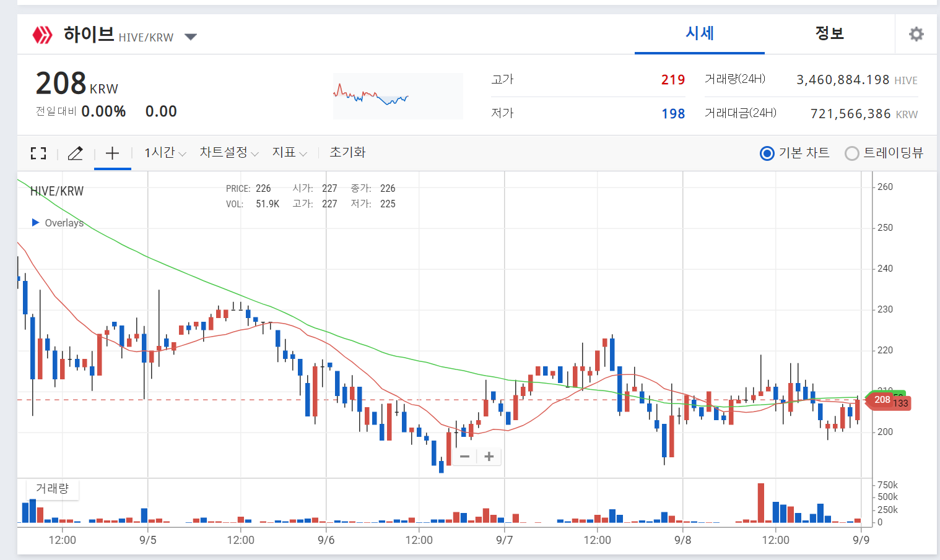Screen dimensions: 940x560
Task: Click the HIVE coin logo icon
Action: (42, 35)
